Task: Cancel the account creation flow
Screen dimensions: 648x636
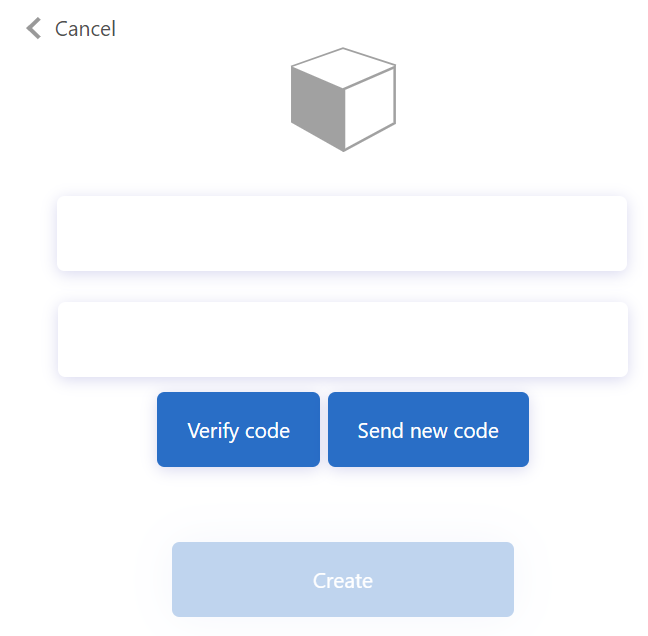Action: (84, 29)
